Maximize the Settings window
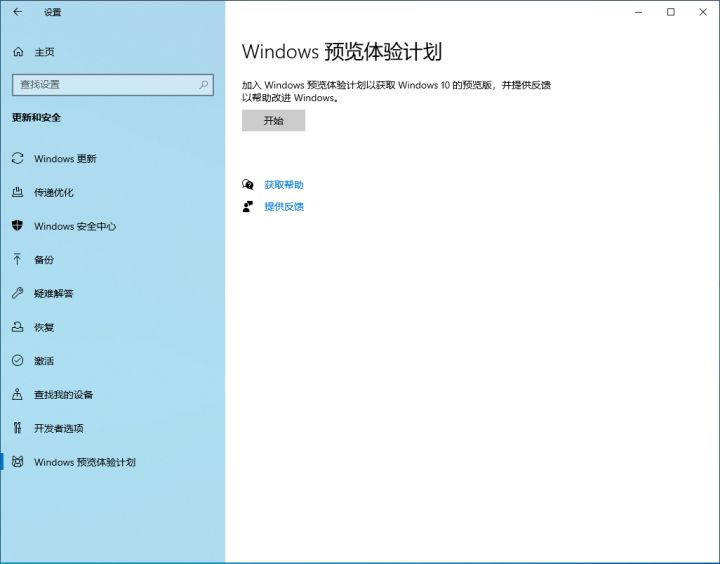Screen dimensions: 720x564 coord(670,12)
